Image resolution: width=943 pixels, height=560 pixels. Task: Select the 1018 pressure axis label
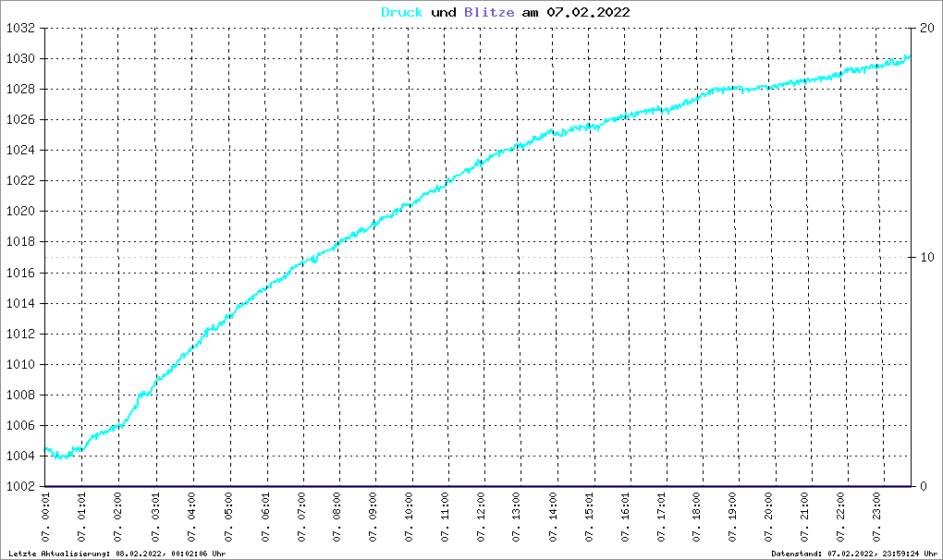20,242
